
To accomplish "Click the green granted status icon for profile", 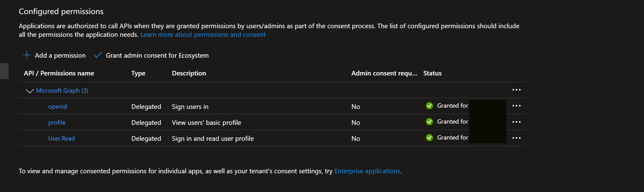I will [429, 122].
